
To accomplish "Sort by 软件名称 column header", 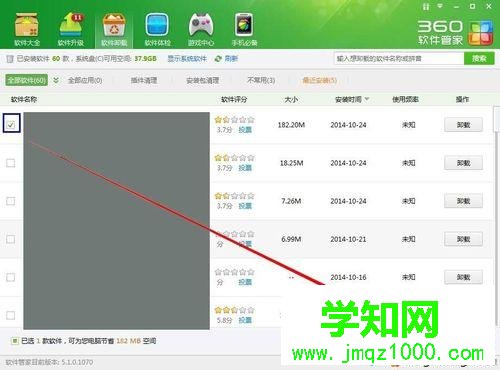I will (x=24, y=99).
